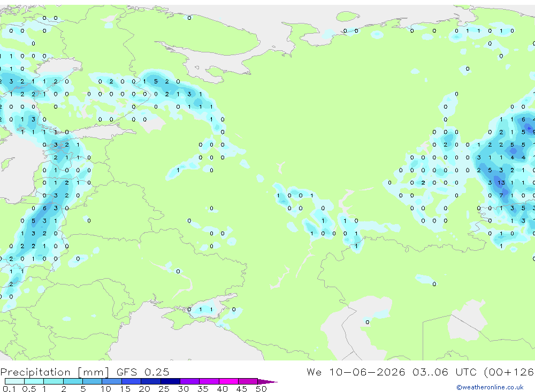This screenshot has height=392, width=535.
Task: Click the '0.5' legend scale label
Action: (x=29, y=389)
